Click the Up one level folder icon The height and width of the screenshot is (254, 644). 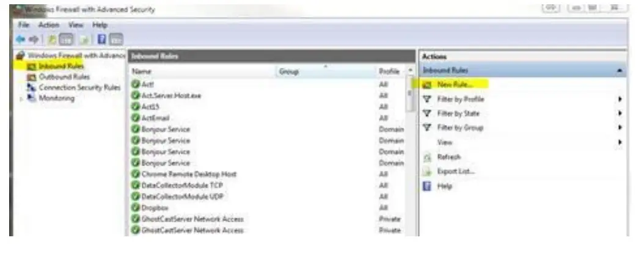pyautogui.click(x=52, y=40)
